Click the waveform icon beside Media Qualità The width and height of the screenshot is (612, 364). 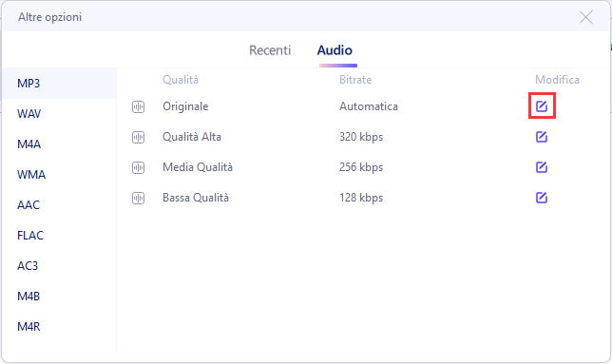(138, 167)
